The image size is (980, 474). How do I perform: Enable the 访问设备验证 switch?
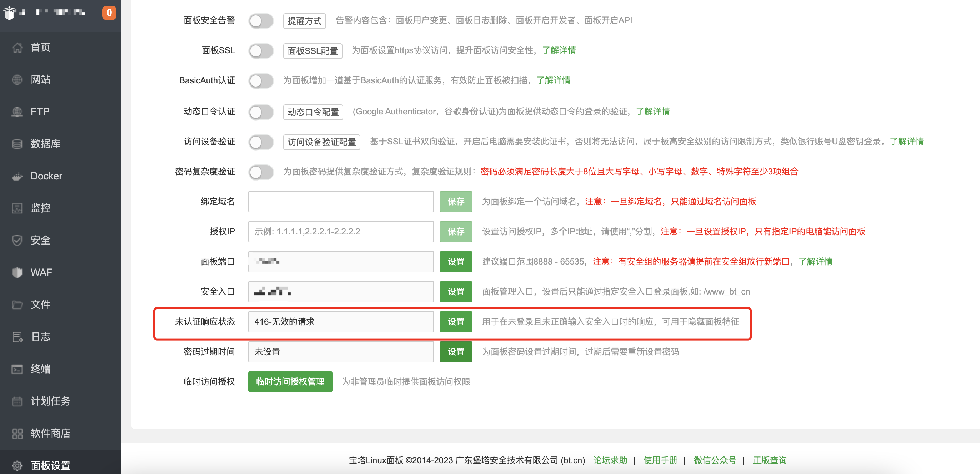coord(261,142)
